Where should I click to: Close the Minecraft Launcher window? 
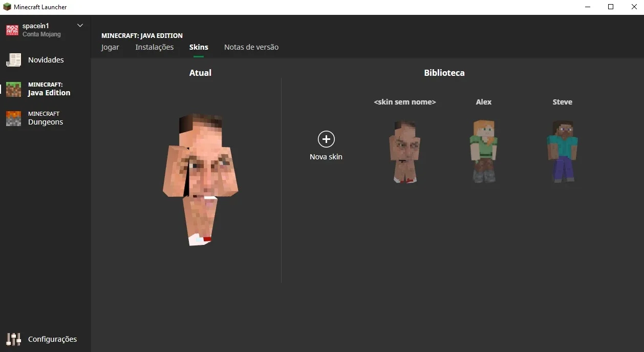(633, 7)
